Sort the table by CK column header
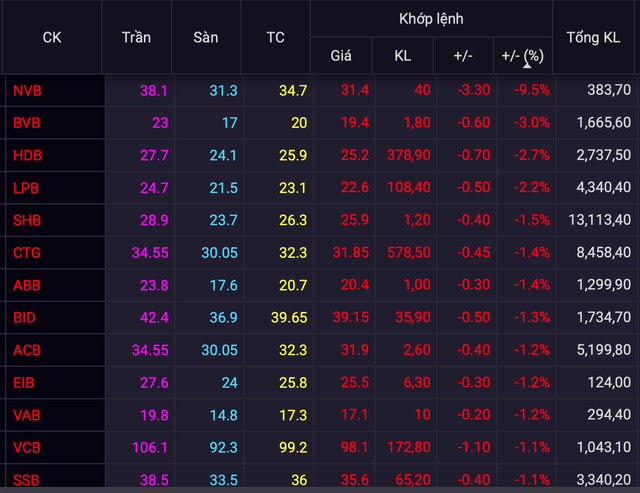 [x=52, y=37]
